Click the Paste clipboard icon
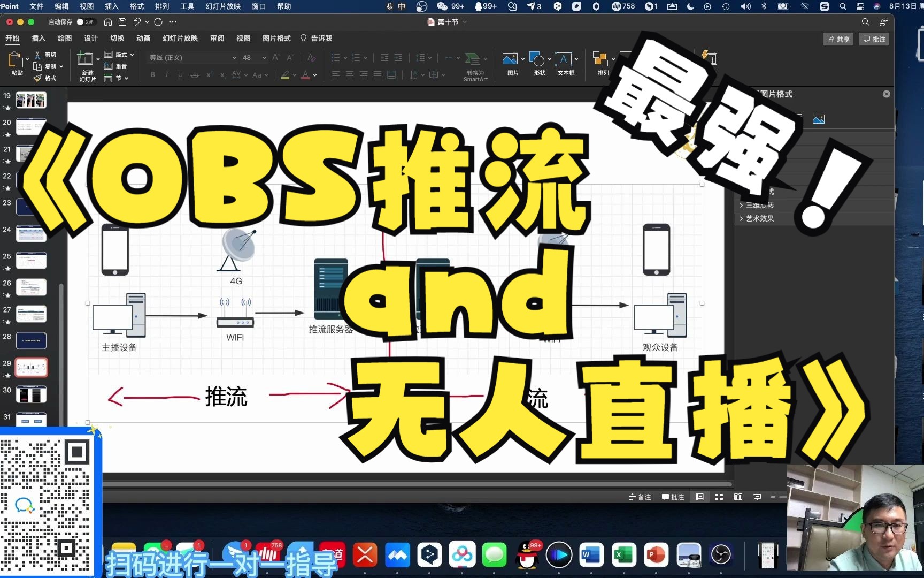Image resolution: width=924 pixels, height=578 pixels. point(15,60)
